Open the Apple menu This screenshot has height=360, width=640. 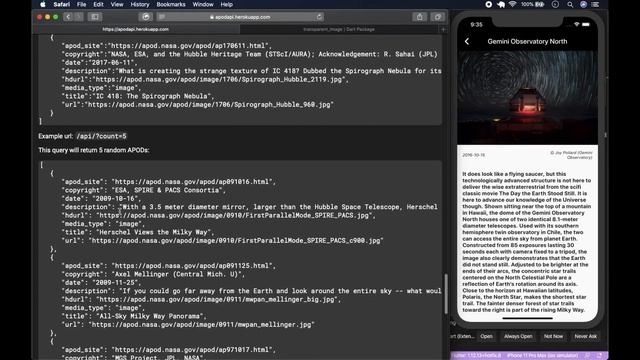(x=43, y=4)
